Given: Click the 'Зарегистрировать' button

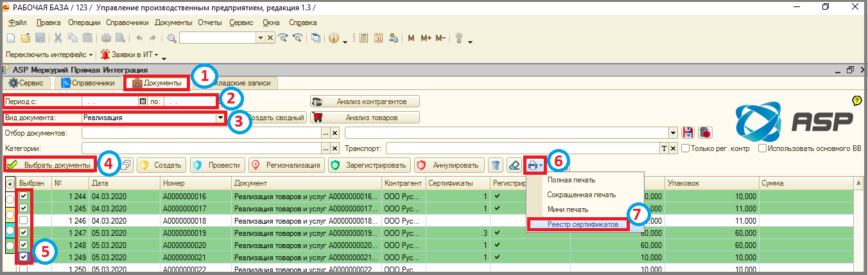Looking at the screenshot, I should pyautogui.click(x=370, y=165).
